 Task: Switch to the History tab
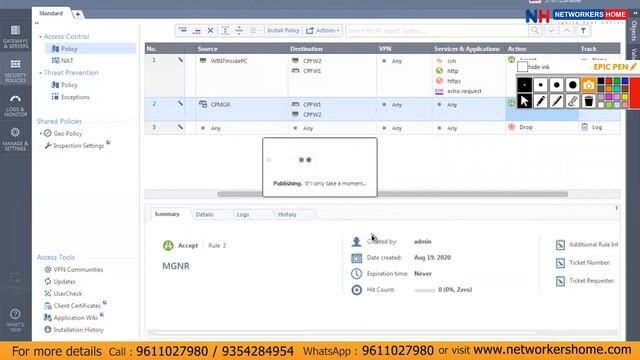tap(287, 214)
